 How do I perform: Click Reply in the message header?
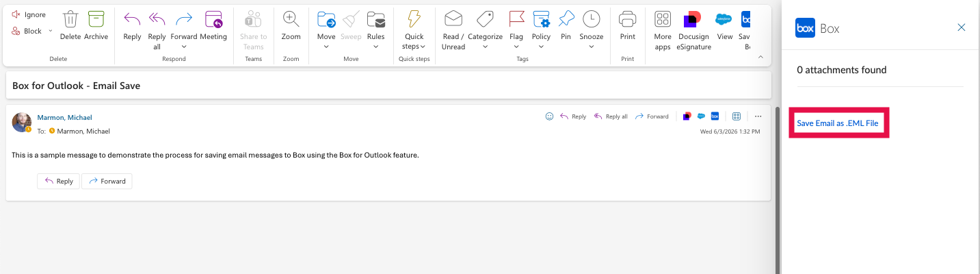click(x=573, y=116)
